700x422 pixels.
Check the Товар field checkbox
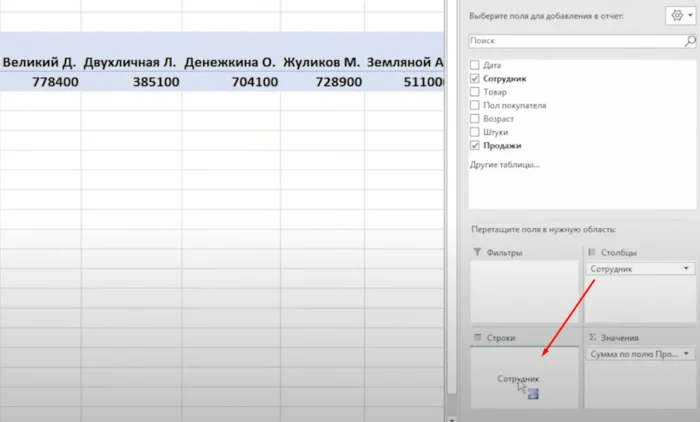coord(475,91)
